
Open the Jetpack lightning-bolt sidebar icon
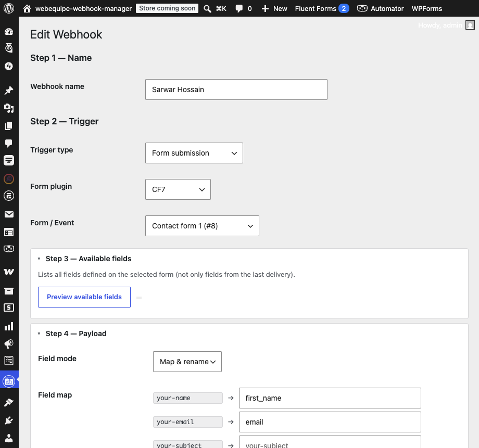tap(9, 66)
